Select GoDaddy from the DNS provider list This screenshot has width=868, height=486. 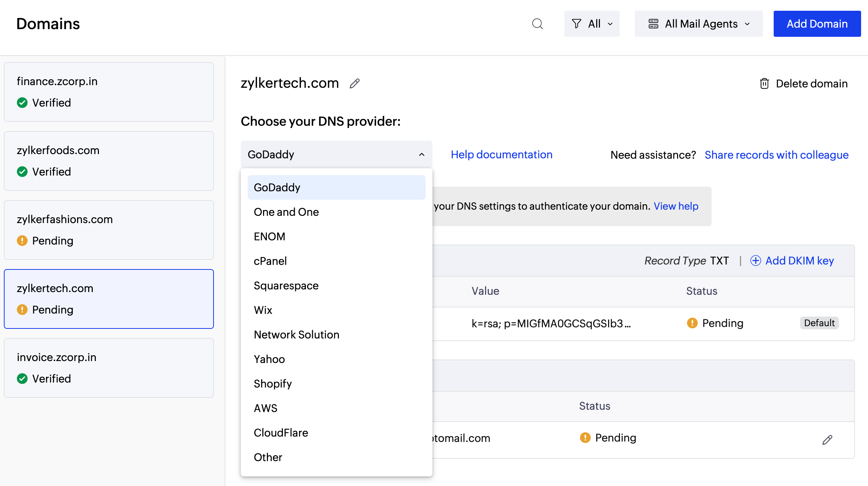[x=276, y=187]
